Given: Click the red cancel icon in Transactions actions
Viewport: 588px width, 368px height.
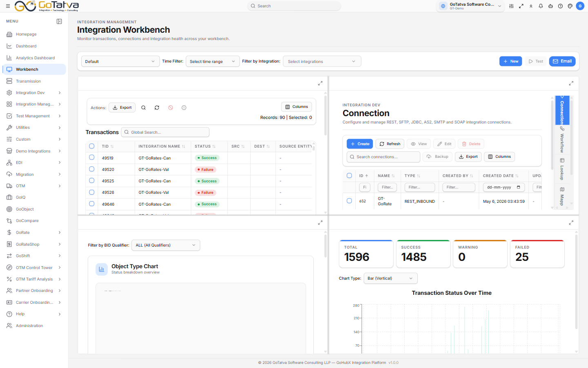Looking at the screenshot, I should [x=171, y=108].
